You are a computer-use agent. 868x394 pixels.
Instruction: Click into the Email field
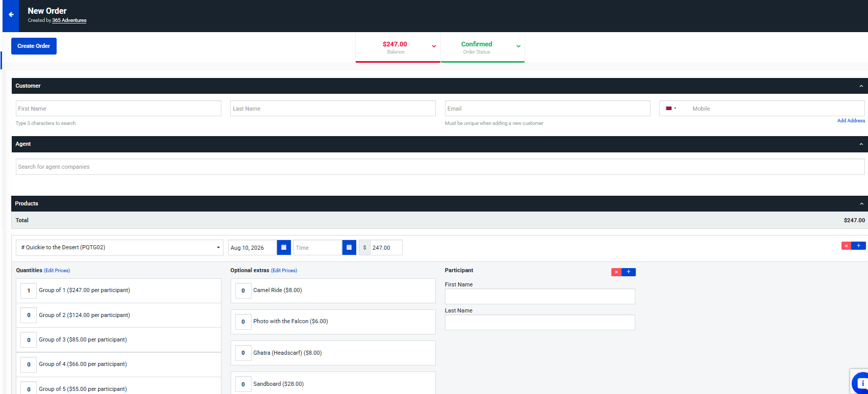(548, 109)
